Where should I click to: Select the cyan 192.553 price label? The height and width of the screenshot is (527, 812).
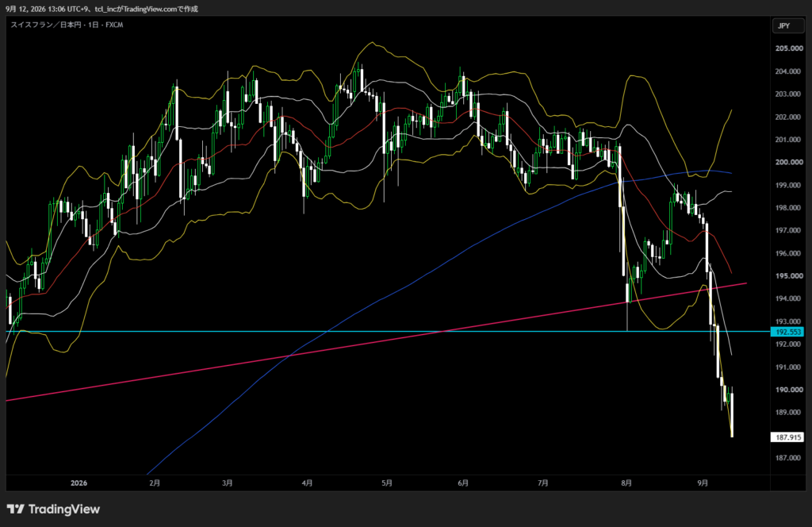pos(787,332)
